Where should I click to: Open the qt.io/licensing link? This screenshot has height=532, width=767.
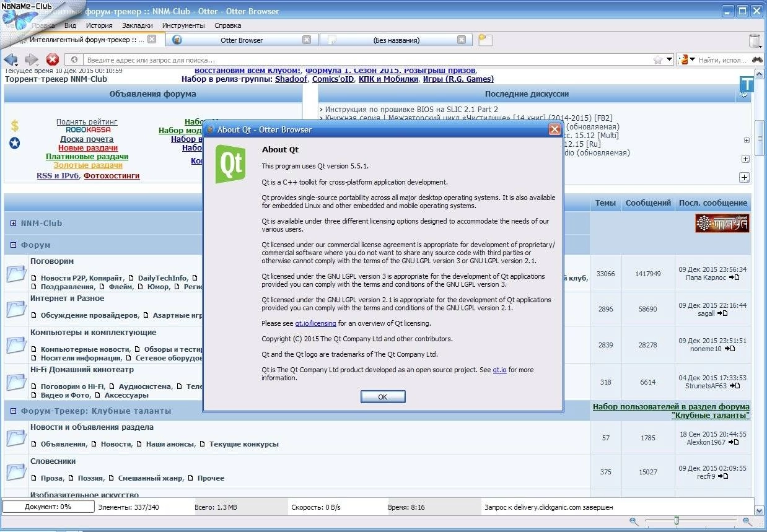[x=315, y=323]
